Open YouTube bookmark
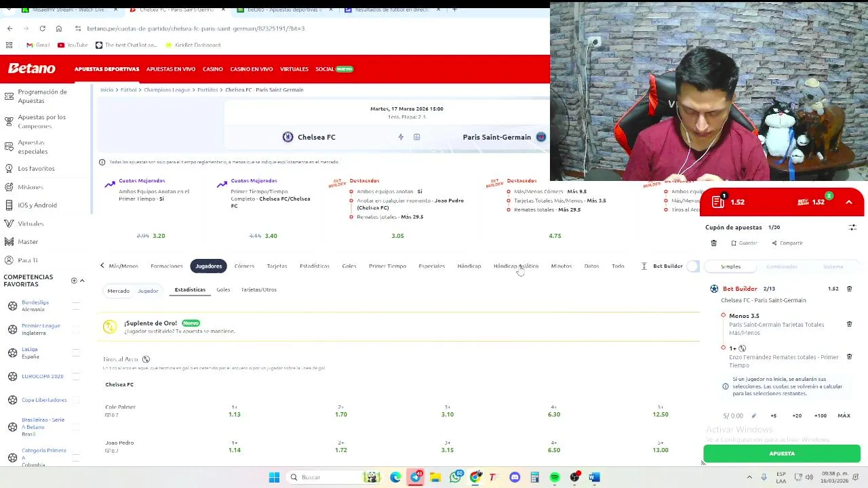The width and height of the screenshot is (868, 488). [x=73, y=45]
